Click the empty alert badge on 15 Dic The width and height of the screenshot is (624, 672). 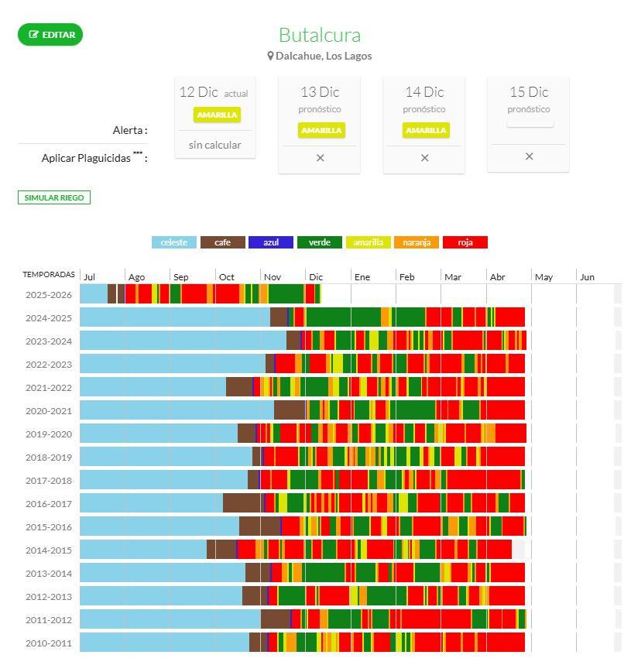[530, 122]
